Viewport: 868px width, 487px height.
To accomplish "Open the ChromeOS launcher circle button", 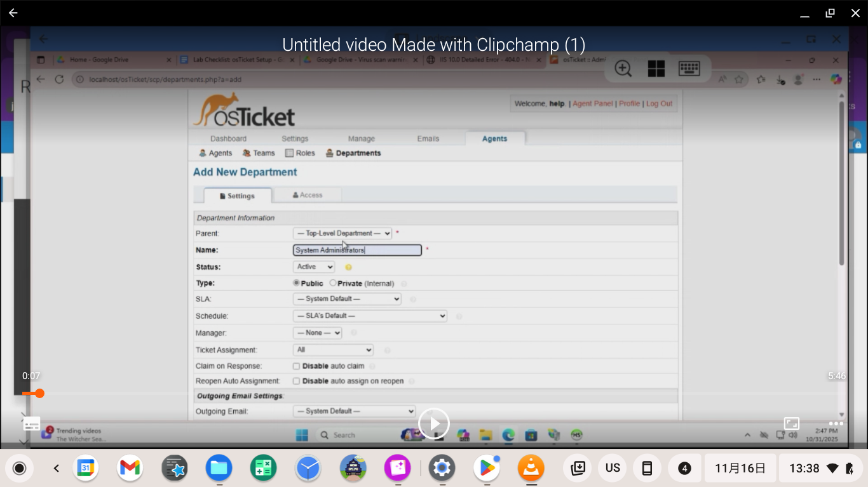I will pos(19,469).
